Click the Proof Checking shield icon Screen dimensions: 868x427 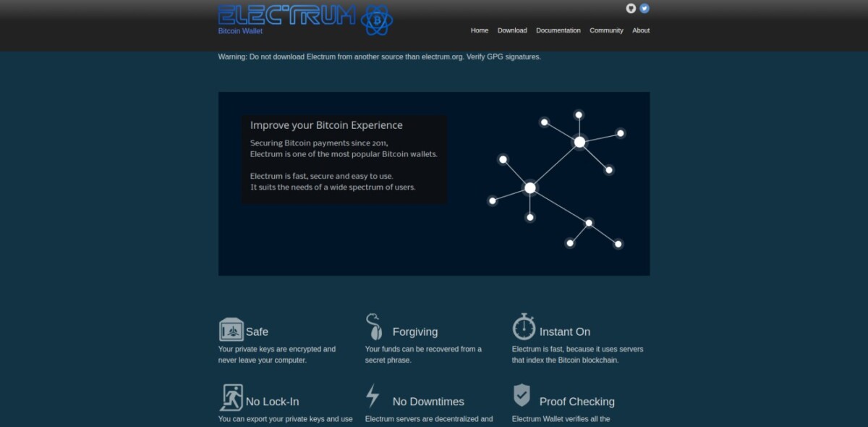[522, 396]
